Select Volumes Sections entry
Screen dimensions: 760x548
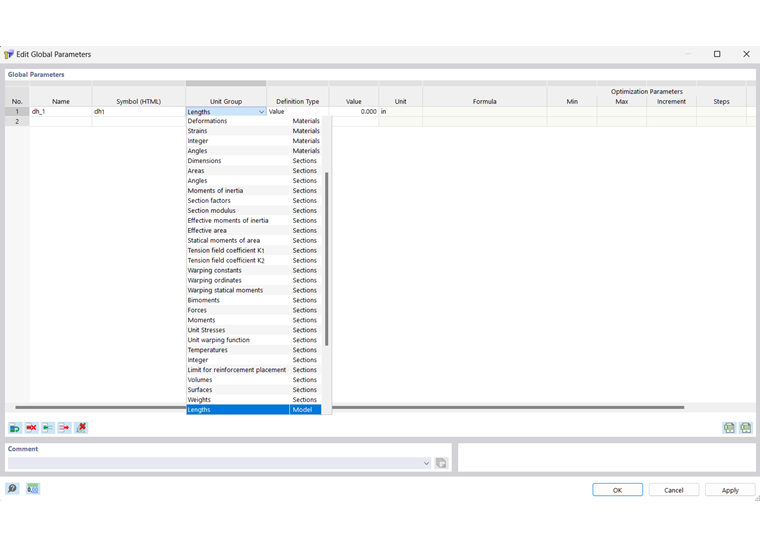253,380
